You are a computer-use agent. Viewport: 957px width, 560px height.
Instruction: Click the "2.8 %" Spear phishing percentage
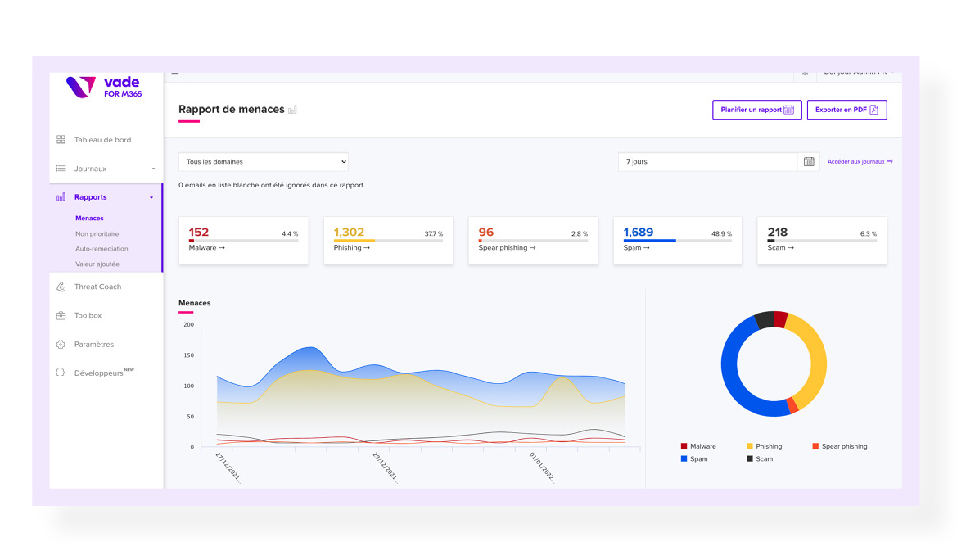580,234
